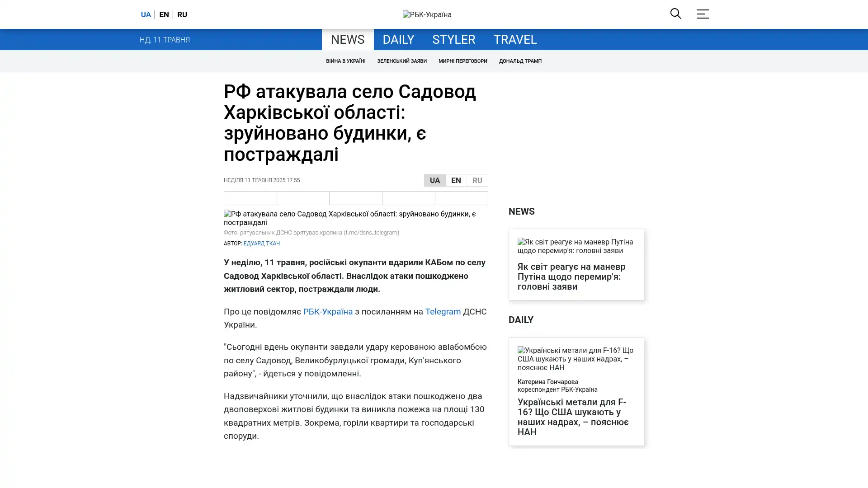Go to the TRAVEL section tab

pos(515,40)
